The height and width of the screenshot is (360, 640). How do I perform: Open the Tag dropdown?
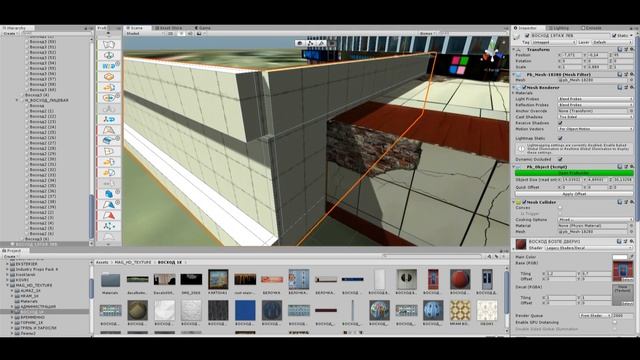click(x=553, y=42)
